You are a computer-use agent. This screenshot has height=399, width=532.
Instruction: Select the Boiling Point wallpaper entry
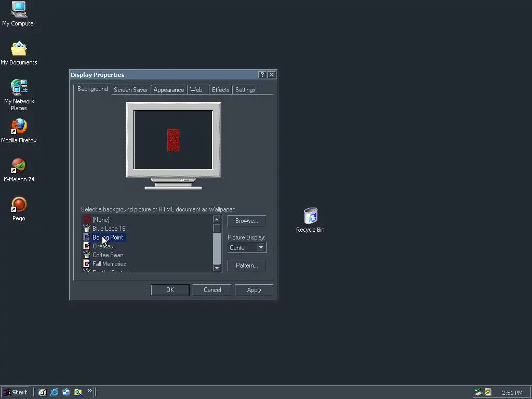coord(104,237)
